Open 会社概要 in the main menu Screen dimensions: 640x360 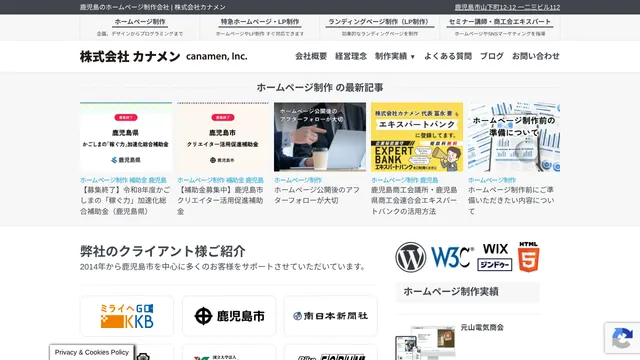point(311,56)
